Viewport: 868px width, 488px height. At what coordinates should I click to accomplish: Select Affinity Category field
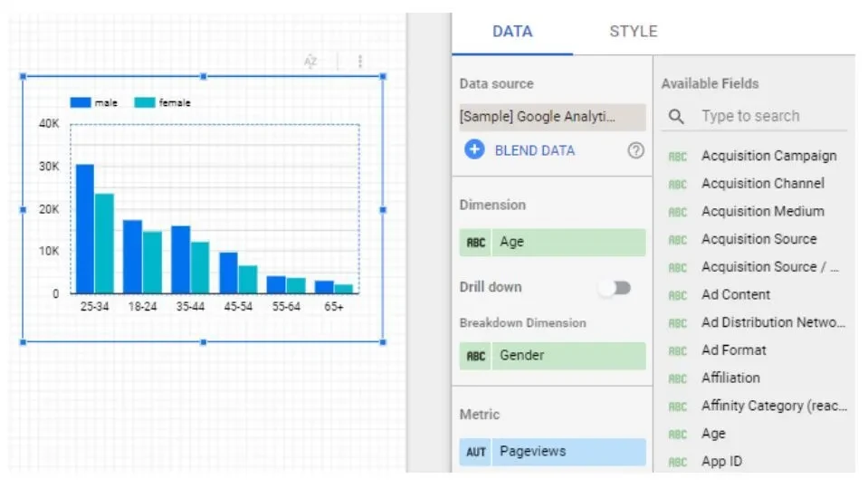(774, 406)
